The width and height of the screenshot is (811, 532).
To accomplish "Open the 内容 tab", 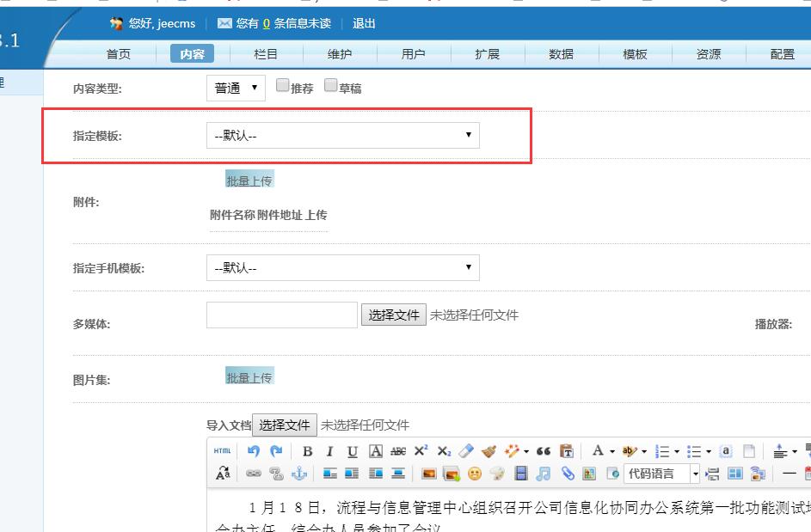I will [x=192, y=54].
